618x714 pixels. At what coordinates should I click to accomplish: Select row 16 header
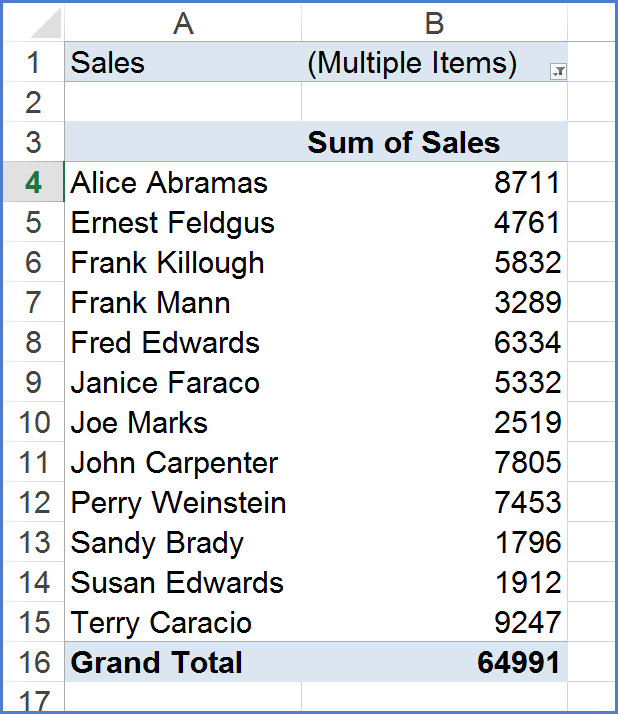34,662
